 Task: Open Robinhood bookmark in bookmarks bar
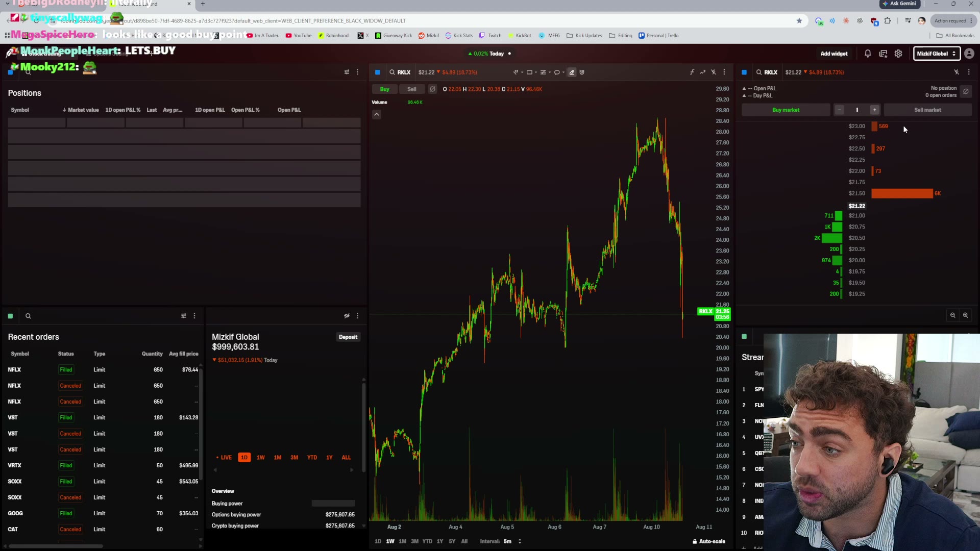tap(333, 36)
